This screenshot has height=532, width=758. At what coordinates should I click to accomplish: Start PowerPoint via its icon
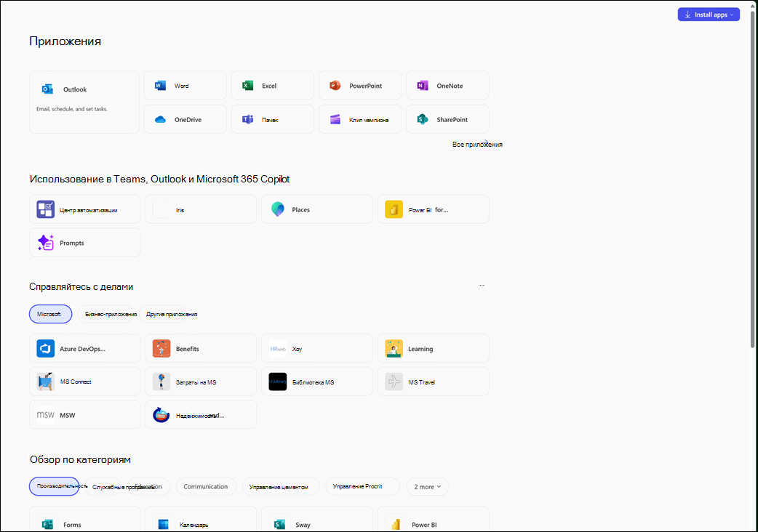(335, 86)
